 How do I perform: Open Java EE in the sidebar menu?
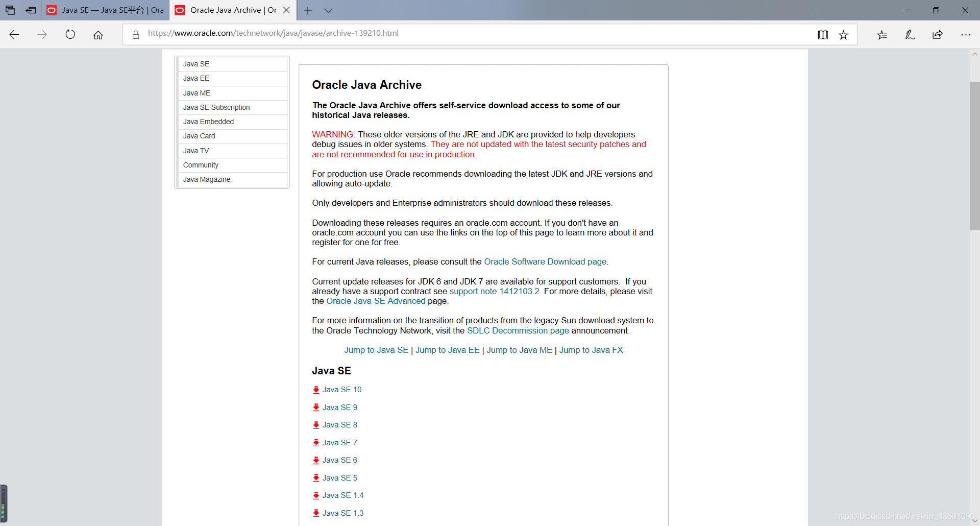tap(233, 78)
